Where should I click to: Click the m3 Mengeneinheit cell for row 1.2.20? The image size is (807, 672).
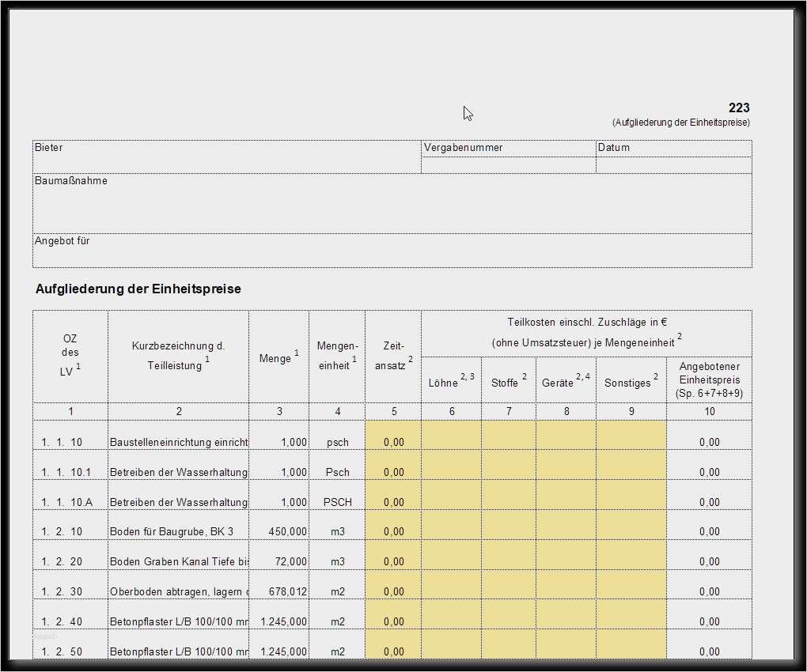coord(337,561)
